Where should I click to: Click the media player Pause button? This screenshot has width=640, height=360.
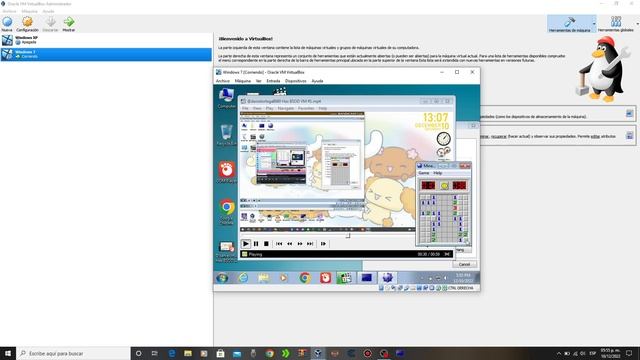coord(256,244)
